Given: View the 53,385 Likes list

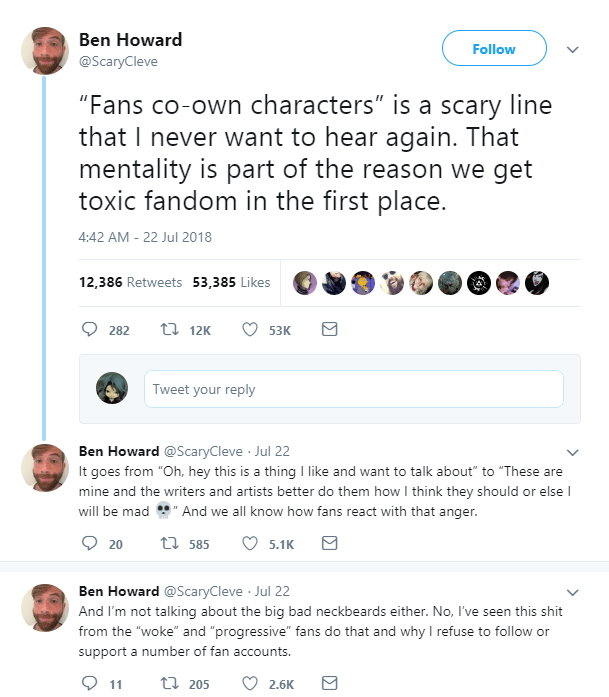Looking at the screenshot, I should coord(231,282).
